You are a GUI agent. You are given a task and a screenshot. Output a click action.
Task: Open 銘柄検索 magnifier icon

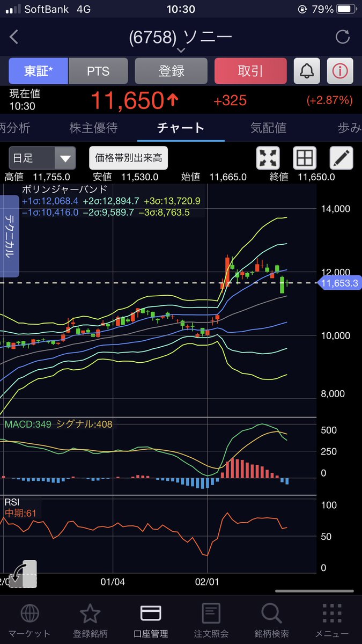272,613
